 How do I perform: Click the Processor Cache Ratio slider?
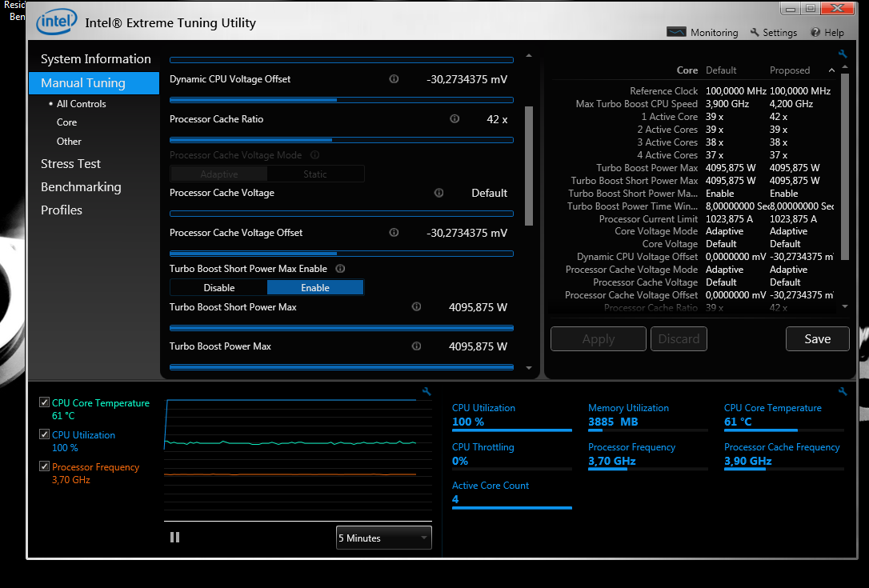tap(342, 140)
